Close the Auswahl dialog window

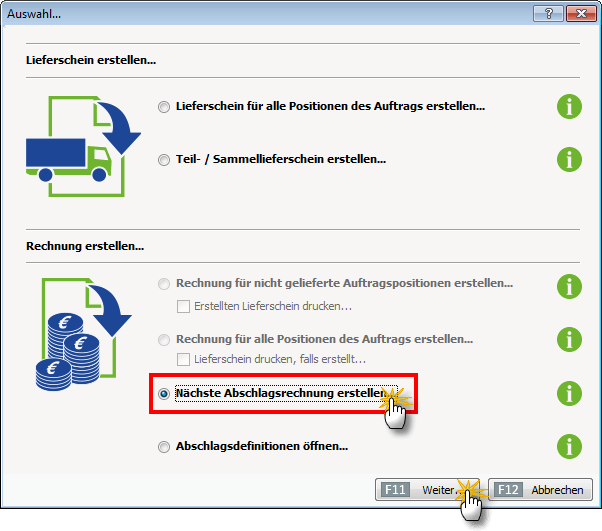point(578,14)
